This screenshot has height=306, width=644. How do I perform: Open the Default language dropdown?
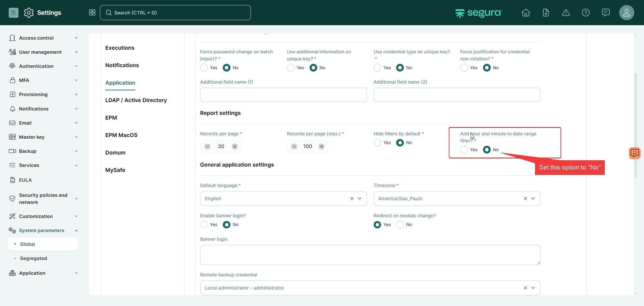coord(360,199)
